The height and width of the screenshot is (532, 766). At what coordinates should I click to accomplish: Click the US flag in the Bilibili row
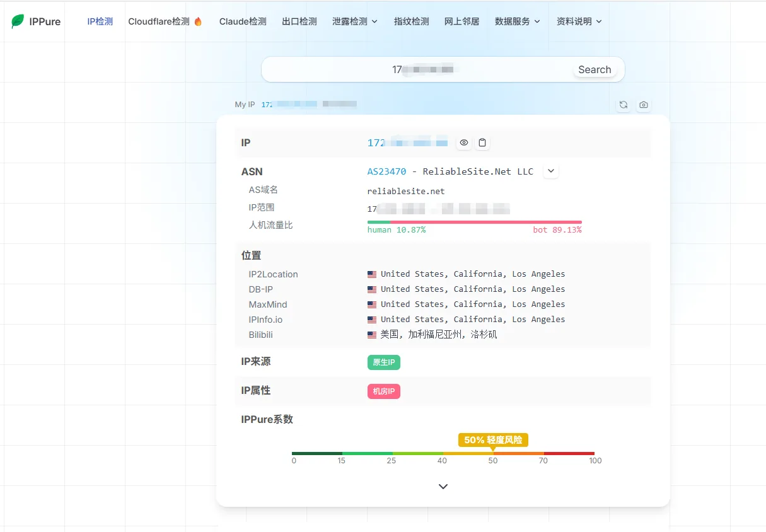[x=372, y=335]
